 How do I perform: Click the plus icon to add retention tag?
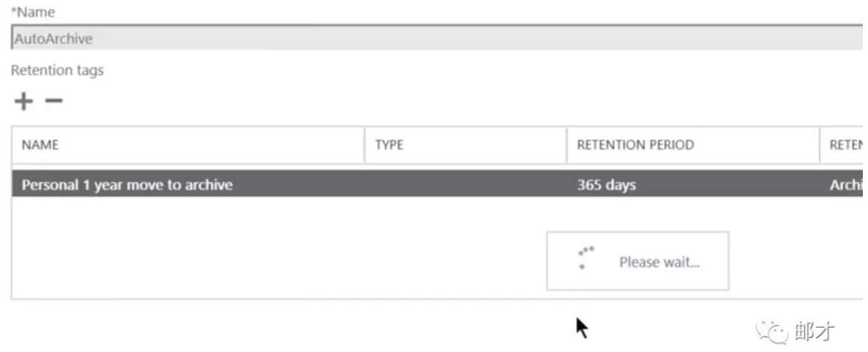24,101
